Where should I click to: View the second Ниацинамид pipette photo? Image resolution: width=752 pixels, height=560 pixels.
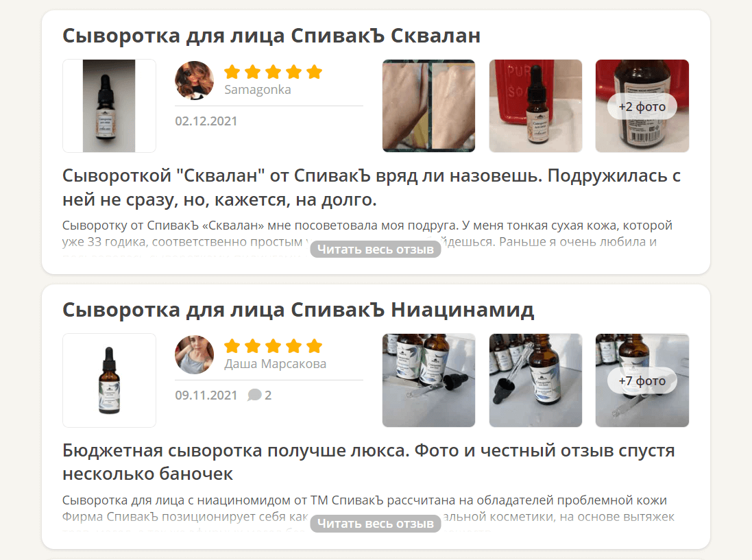pyautogui.click(x=535, y=380)
